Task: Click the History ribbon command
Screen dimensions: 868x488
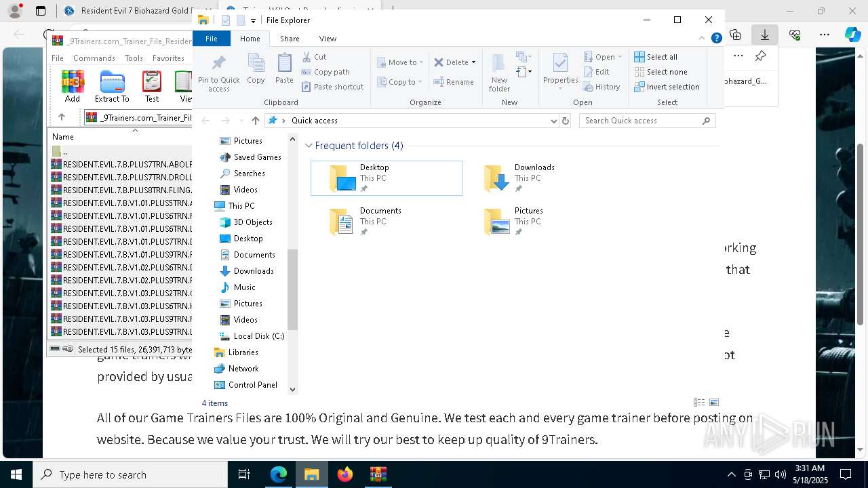Action: pos(601,87)
